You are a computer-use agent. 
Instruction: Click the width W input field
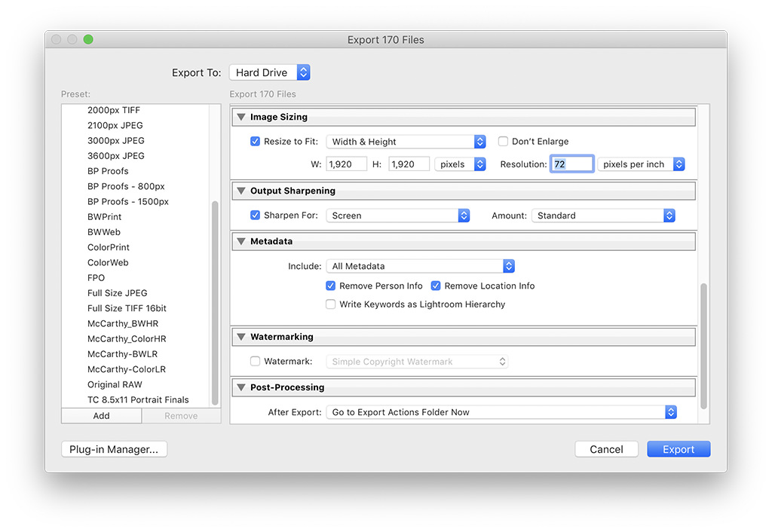pos(347,164)
